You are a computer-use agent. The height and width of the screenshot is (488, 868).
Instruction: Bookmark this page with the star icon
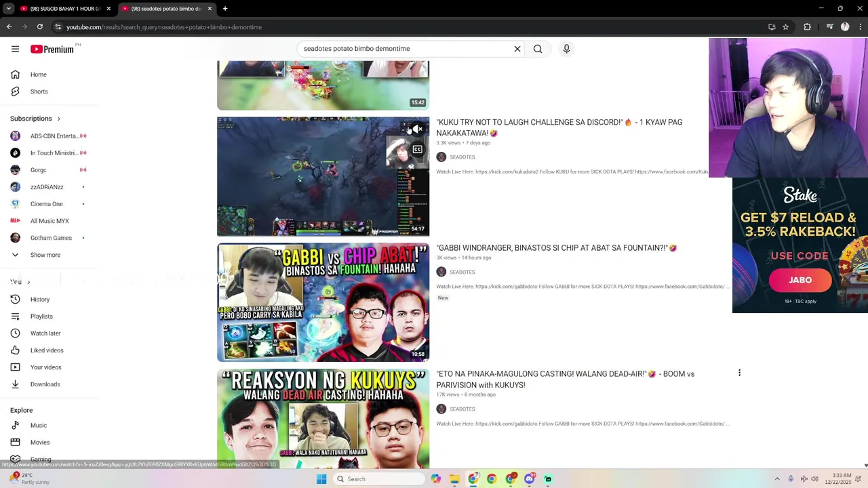point(785,27)
